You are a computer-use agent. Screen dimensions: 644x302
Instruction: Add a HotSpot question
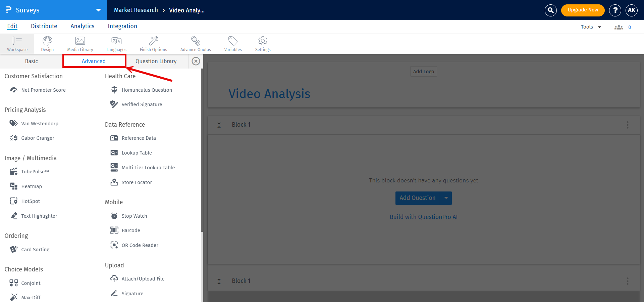pos(25,201)
